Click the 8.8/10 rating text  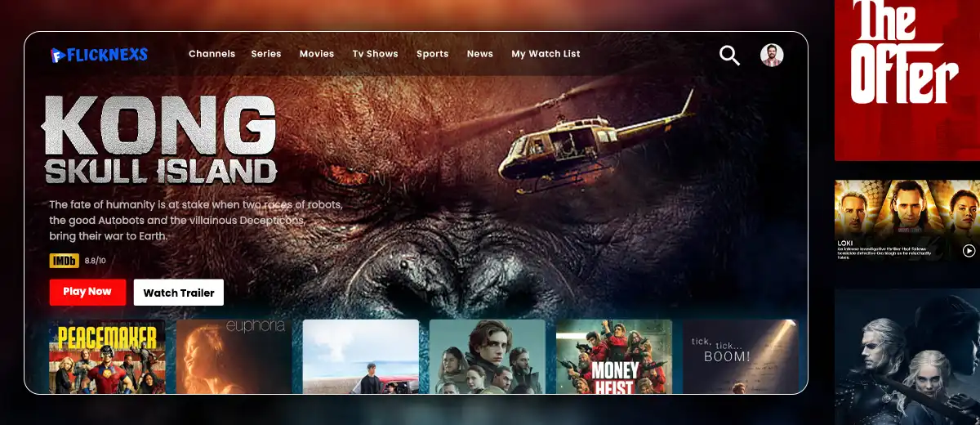pos(96,261)
